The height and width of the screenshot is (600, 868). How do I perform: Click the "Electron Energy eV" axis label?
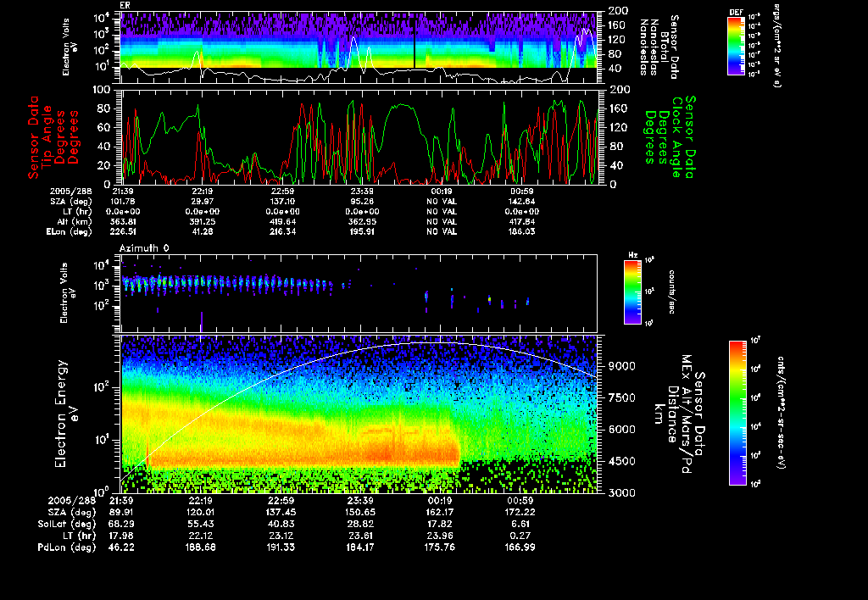click(x=66, y=414)
